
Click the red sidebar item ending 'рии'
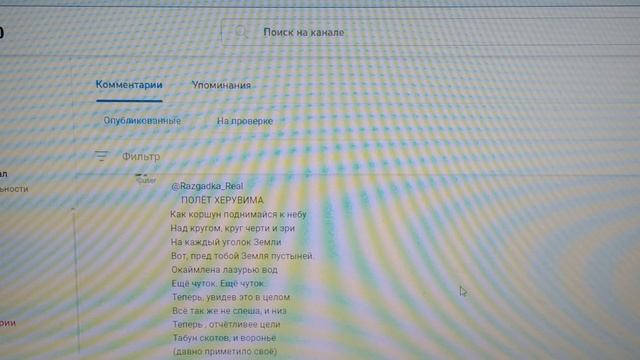pos(8,323)
